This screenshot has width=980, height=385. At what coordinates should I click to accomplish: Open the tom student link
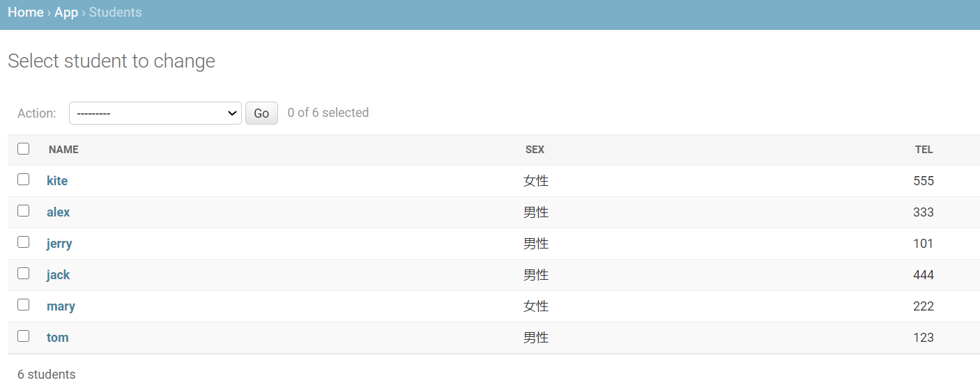point(58,338)
